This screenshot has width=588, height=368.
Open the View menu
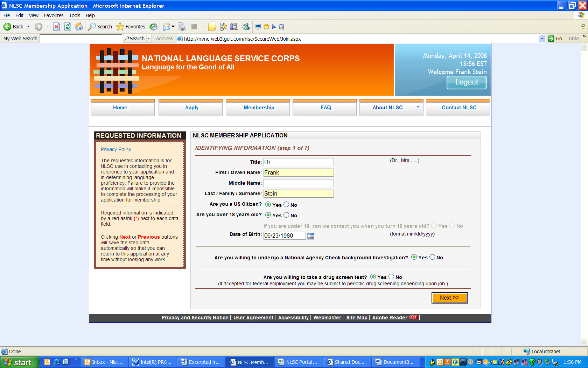[34, 15]
